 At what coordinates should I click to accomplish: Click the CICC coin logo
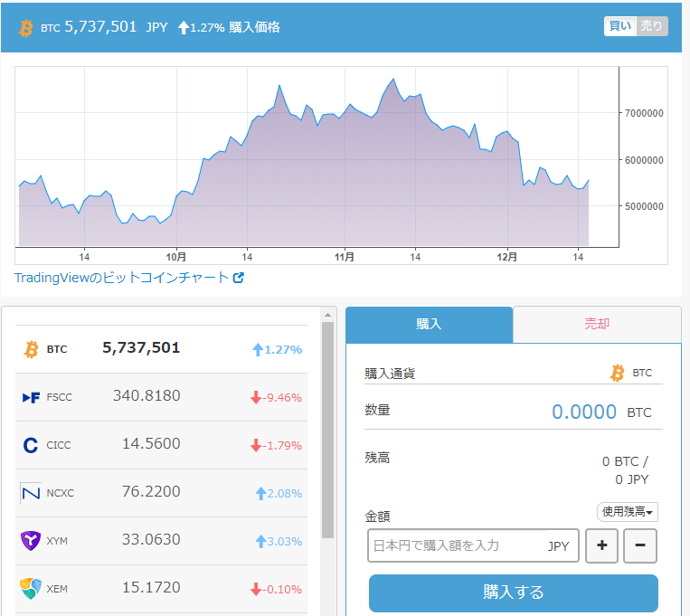(x=31, y=445)
